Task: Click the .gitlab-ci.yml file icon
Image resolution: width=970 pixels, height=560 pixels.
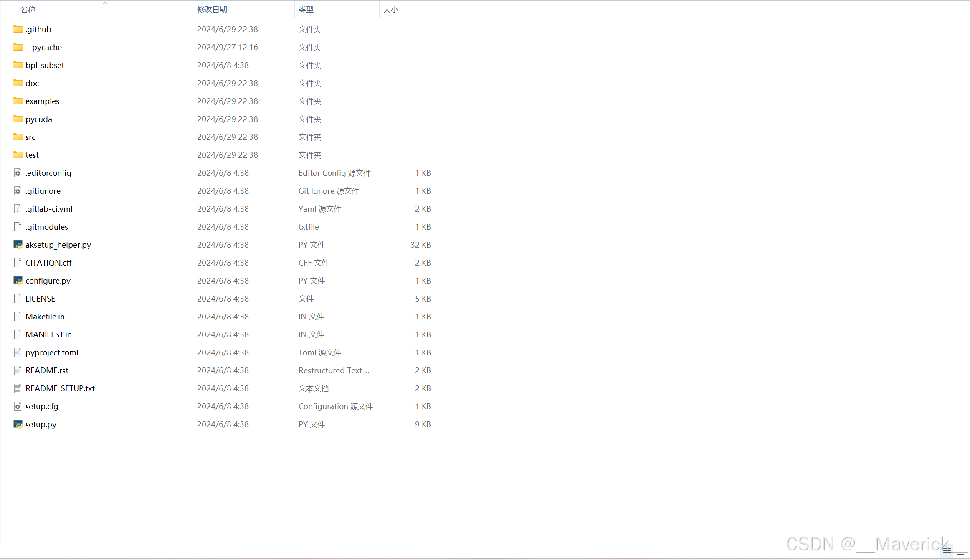Action: (x=18, y=209)
